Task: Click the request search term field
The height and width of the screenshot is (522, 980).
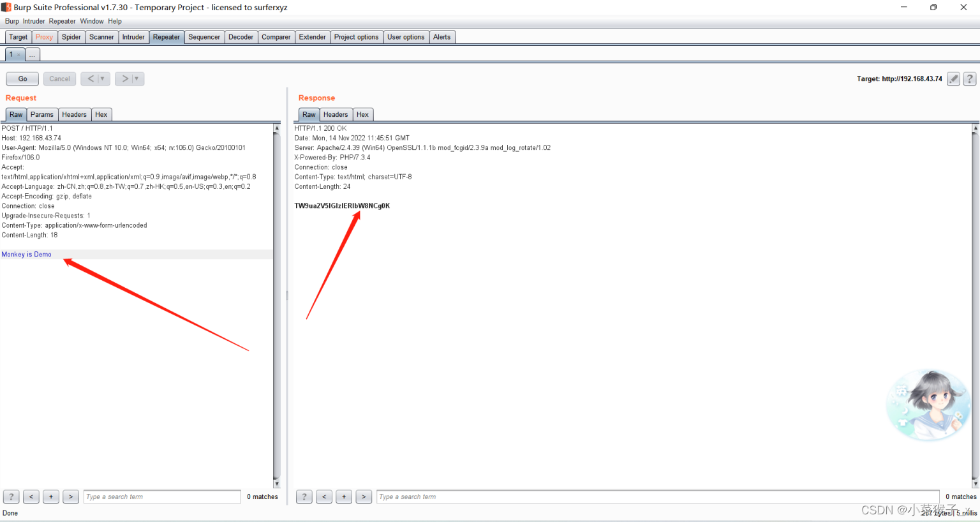Action: pos(162,496)
